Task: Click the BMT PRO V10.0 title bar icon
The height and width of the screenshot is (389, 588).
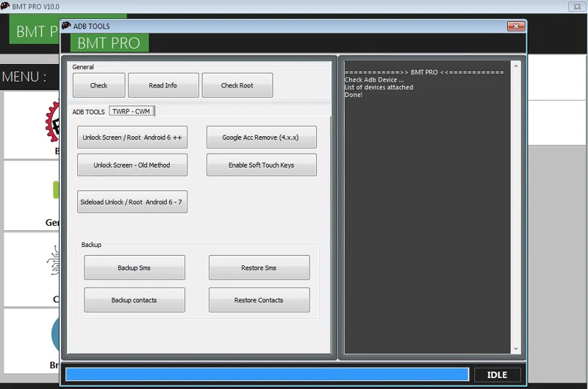Action: (x=5, y=6)
